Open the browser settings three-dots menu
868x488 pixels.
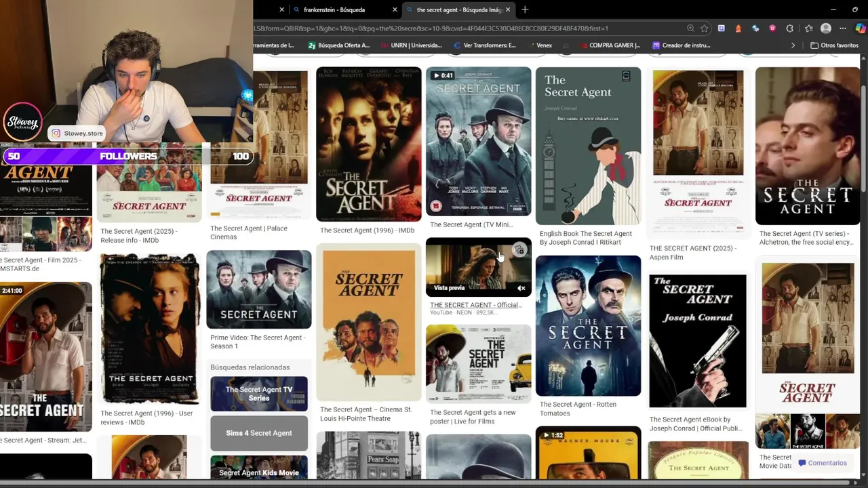843,28
